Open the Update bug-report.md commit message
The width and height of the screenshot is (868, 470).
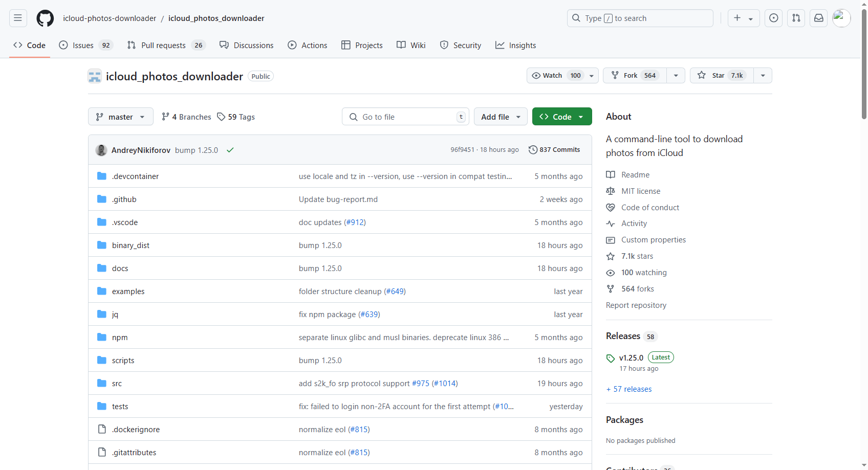338,199
